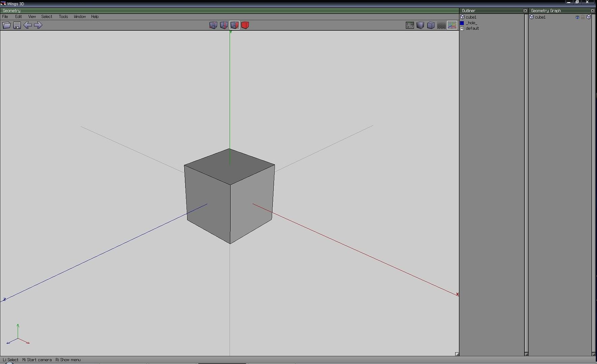Select the default material in Outliner
597x364 pixels.
[472, 28]
